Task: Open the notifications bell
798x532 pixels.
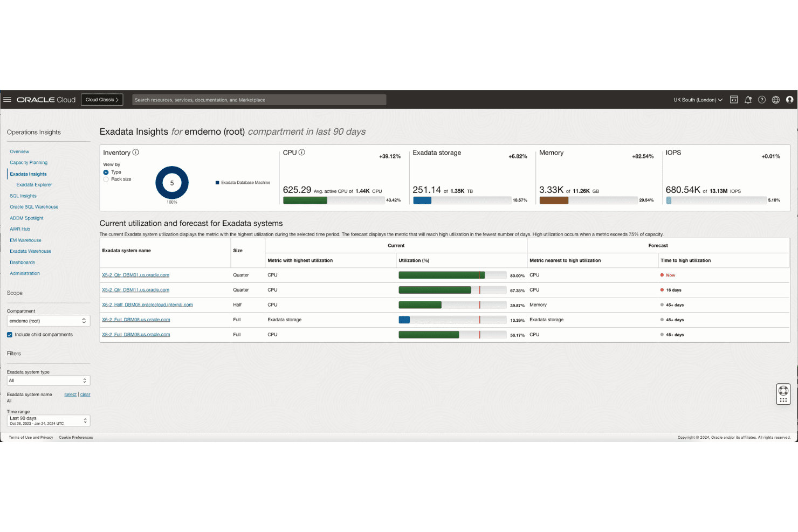Action: coord(748,100)
